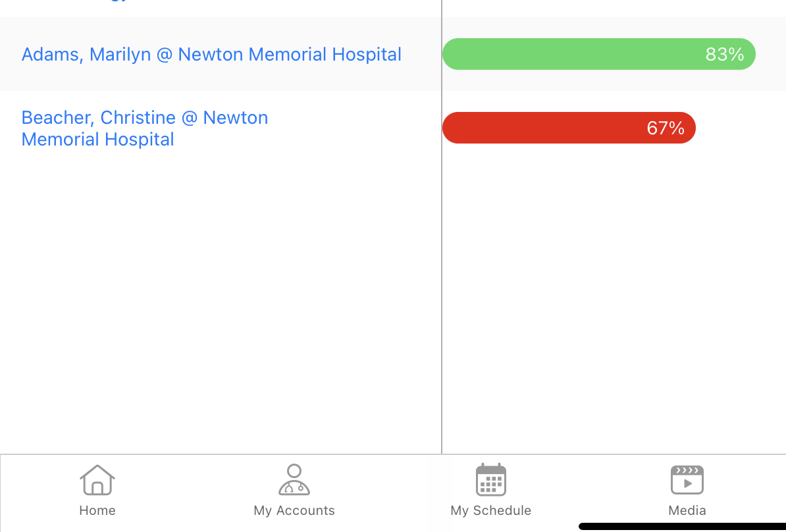The height and width of the screenshot is (532, 786).
Task: Tap "Memorial Hospital" under Beacher, Christine
Action: click(98, 140)
